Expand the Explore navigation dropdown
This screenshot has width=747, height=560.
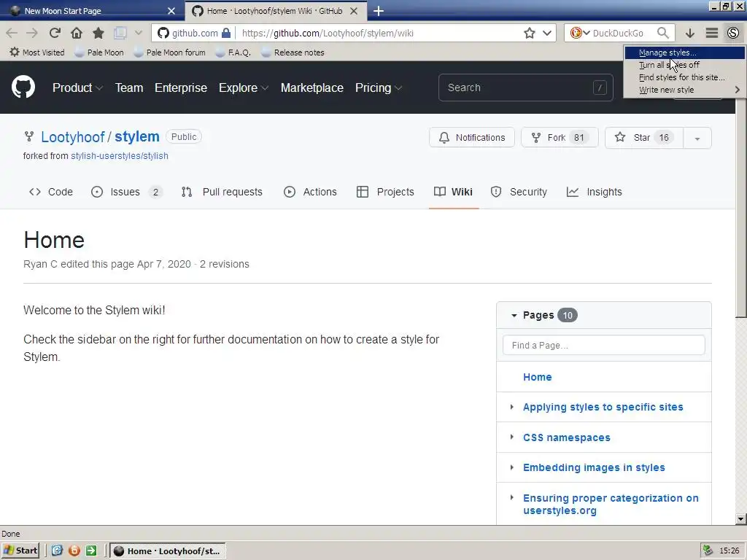(x=244, y=87)
